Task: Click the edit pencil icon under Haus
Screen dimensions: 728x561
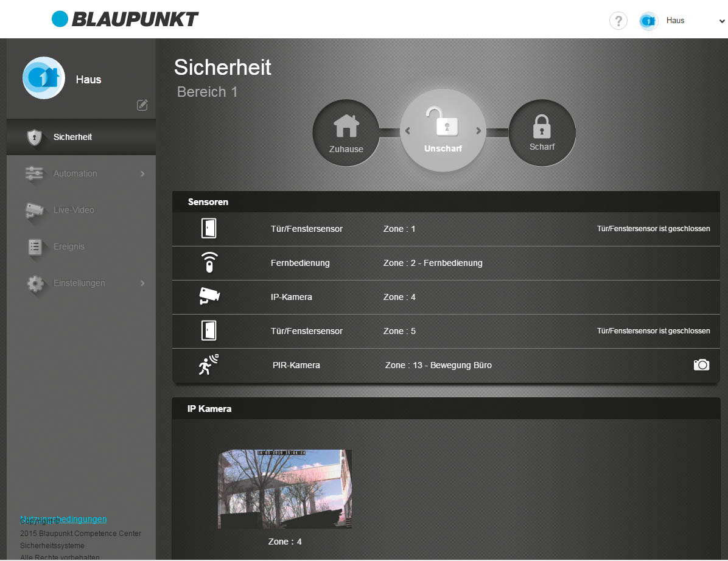Action: point(142,105)
